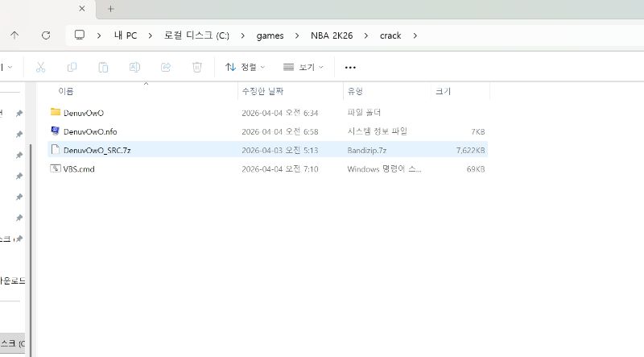Select the VBS.cmd file
The width and height of the screenshot is (644, 357).
tap(78, 169)
